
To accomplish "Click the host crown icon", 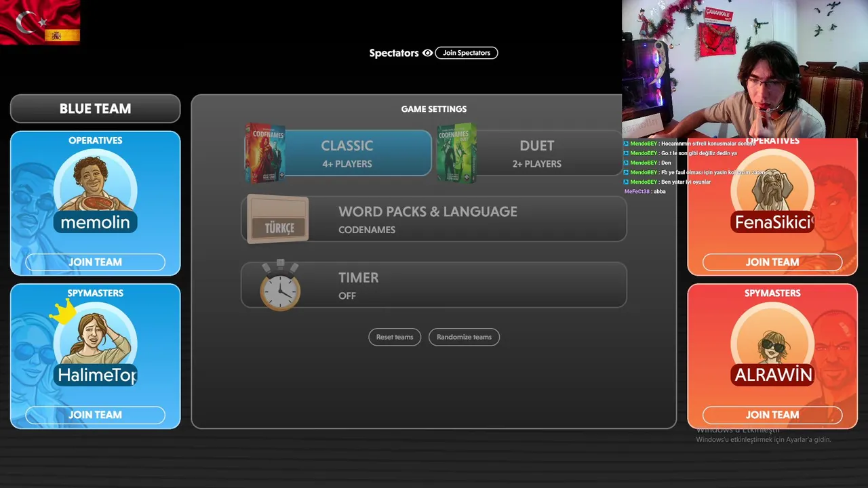I will click(62, 312).
